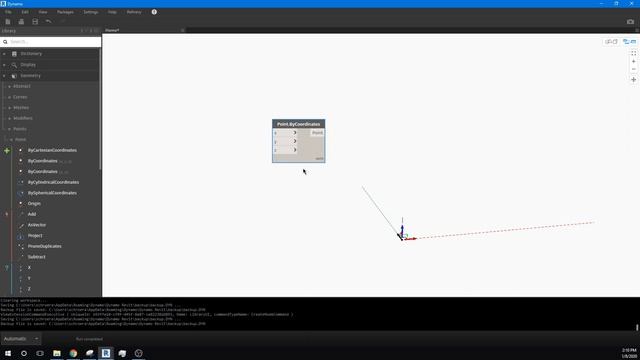Click the camera export image icon

coord(630,22)
